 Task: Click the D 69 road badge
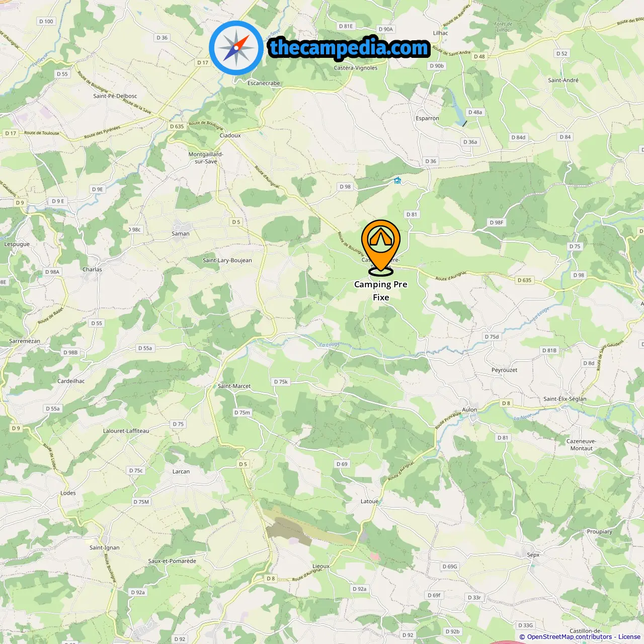(342, 464)
